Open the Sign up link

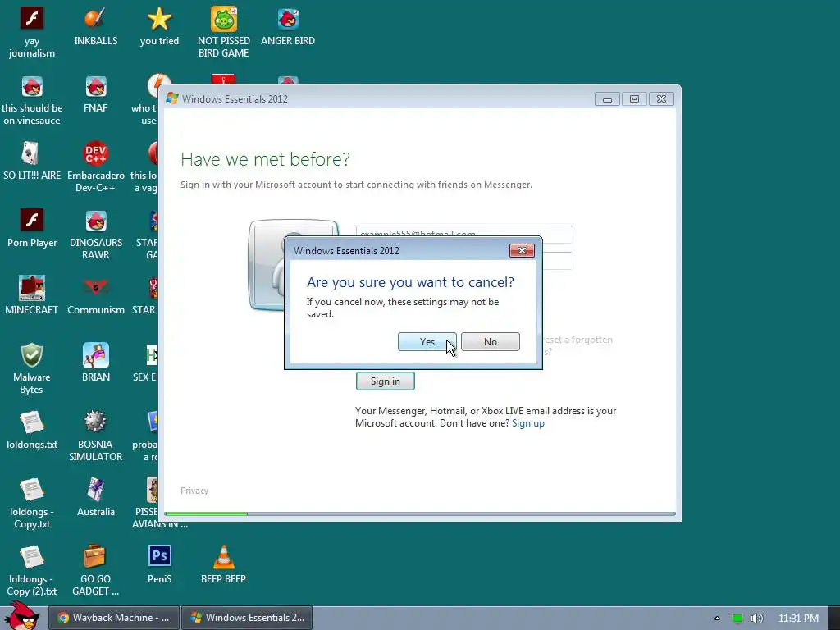tap(527, 423)
